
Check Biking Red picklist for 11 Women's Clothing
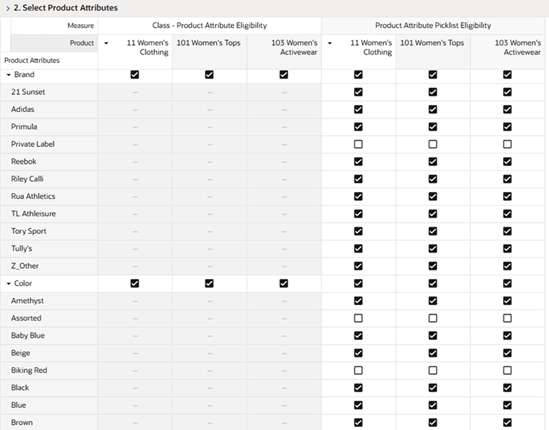(358, 370)
